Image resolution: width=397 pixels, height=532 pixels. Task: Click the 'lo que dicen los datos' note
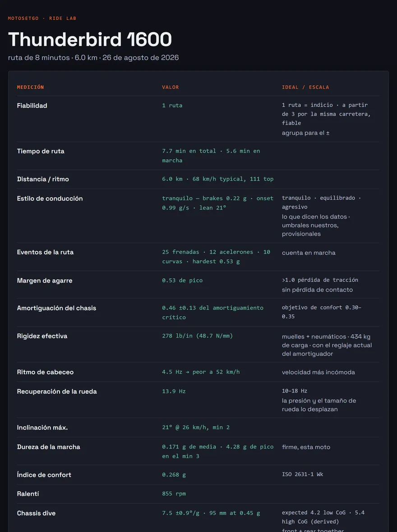[316, 225]
